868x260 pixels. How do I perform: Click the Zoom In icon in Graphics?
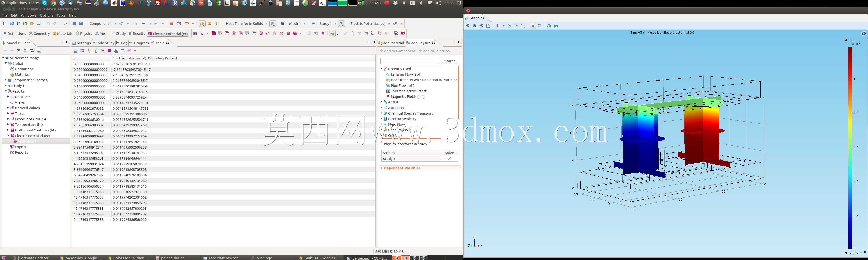(x=468, y=26)
